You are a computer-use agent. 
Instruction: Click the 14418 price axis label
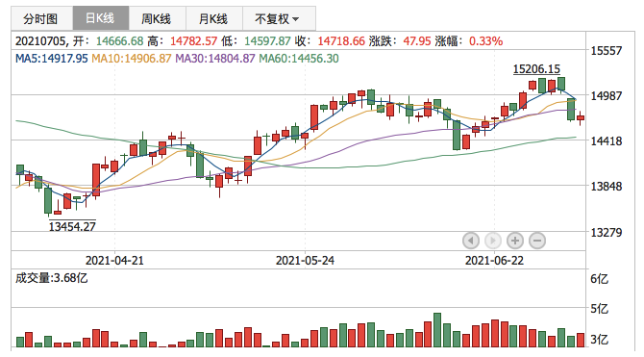[607, 141]
